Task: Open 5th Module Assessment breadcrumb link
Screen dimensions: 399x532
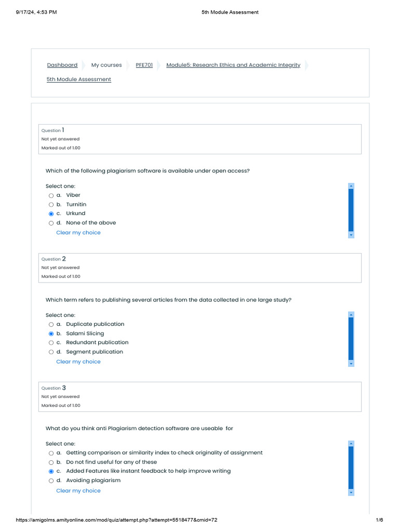Action: click(79, 79)
